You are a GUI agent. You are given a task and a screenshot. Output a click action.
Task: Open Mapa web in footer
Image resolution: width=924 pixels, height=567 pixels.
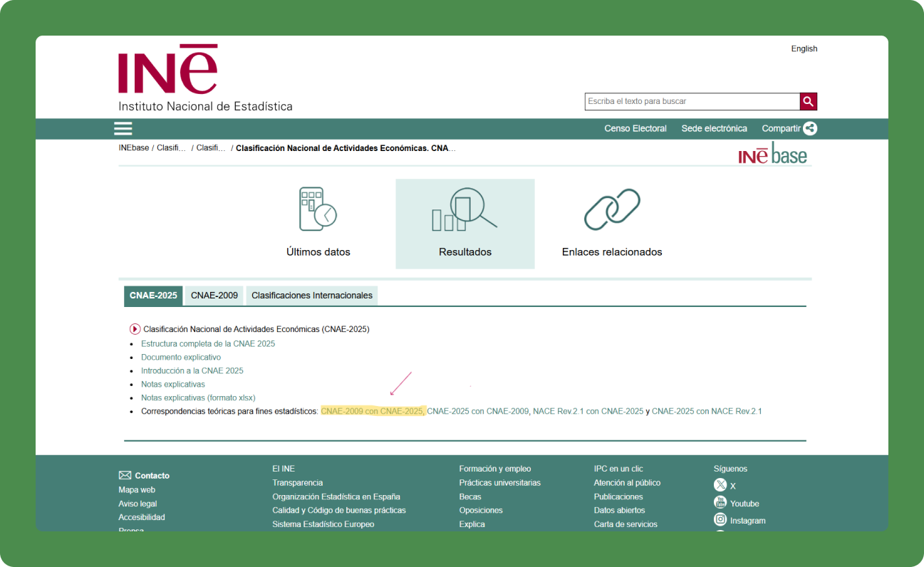tap(137, 490)
